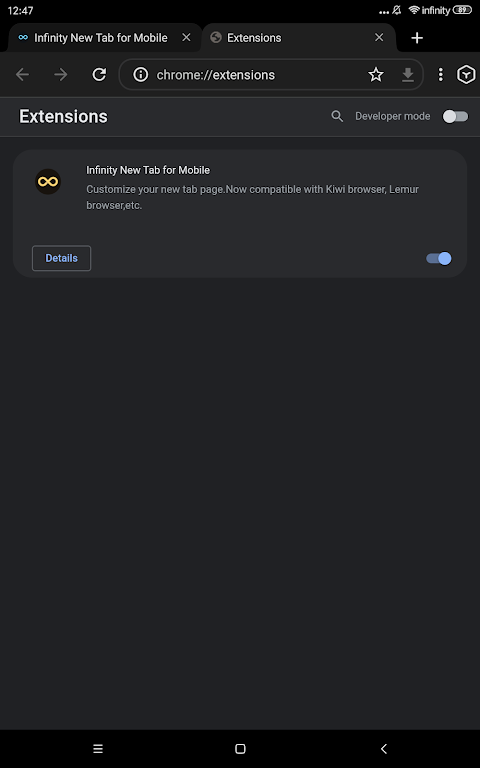Open the three-dot browser menu
Image resolution: width=480 pixels, height=768 pixels.
[440, 74]
